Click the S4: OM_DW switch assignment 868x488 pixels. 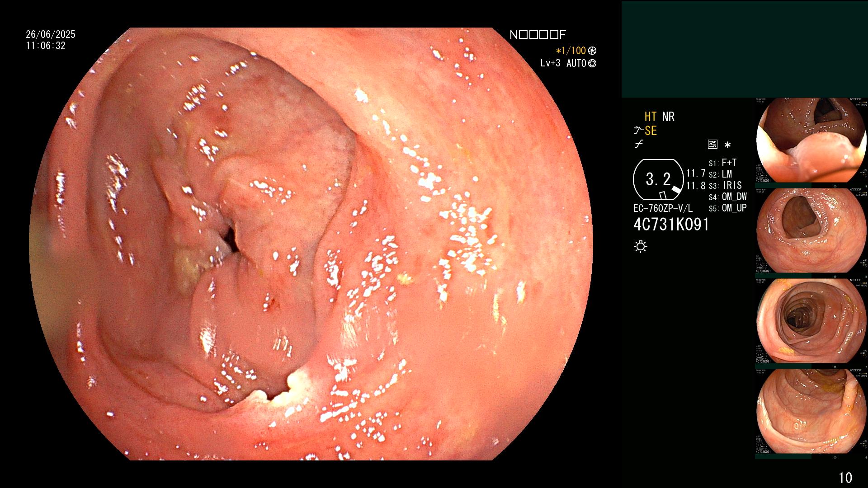click(x=727, y=197)
